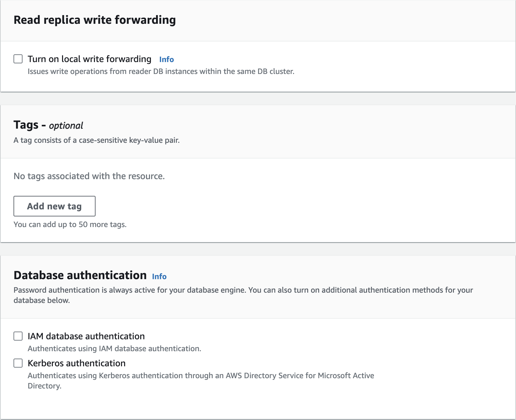Viewport: 516px width, 420px height.
Task: Enable the local write forwarding checkbox
Action: coord(18,59)
